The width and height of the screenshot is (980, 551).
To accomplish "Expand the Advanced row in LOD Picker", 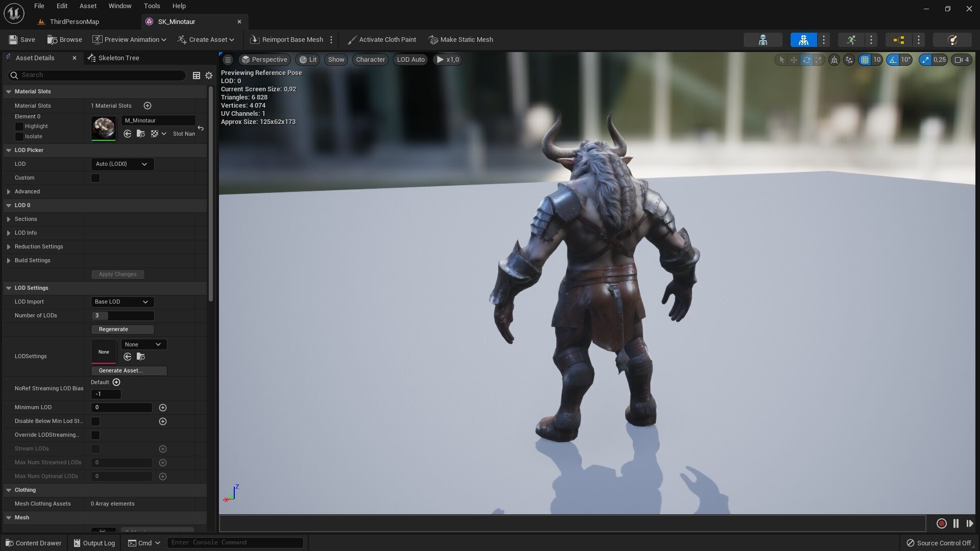I will click(9, 191).
